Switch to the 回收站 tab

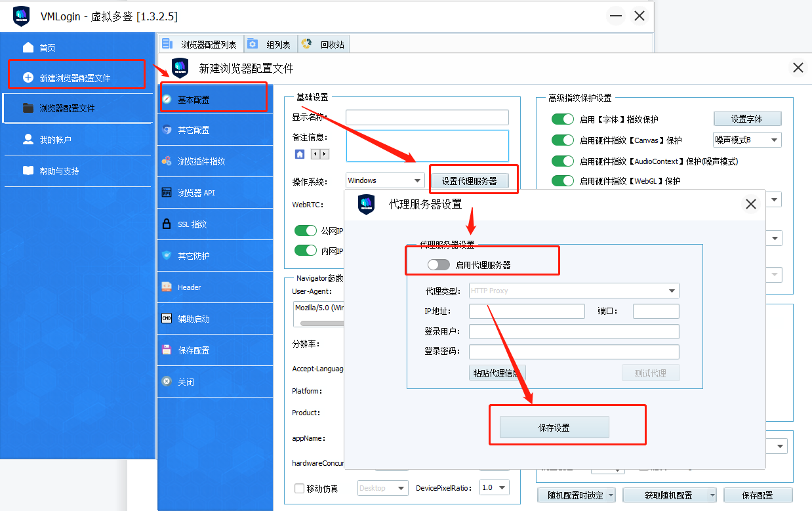[x=324, y=44]
